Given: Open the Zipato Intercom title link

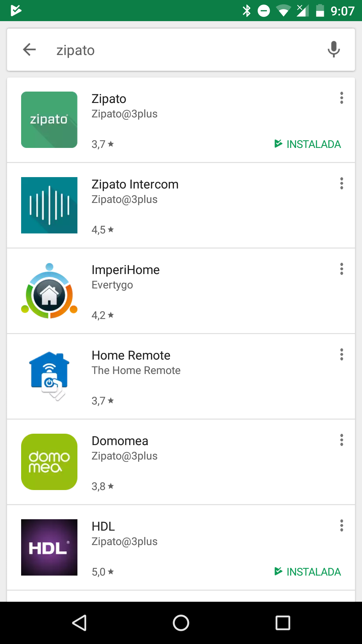Looking at the screenshot, I should coord(135,184).
